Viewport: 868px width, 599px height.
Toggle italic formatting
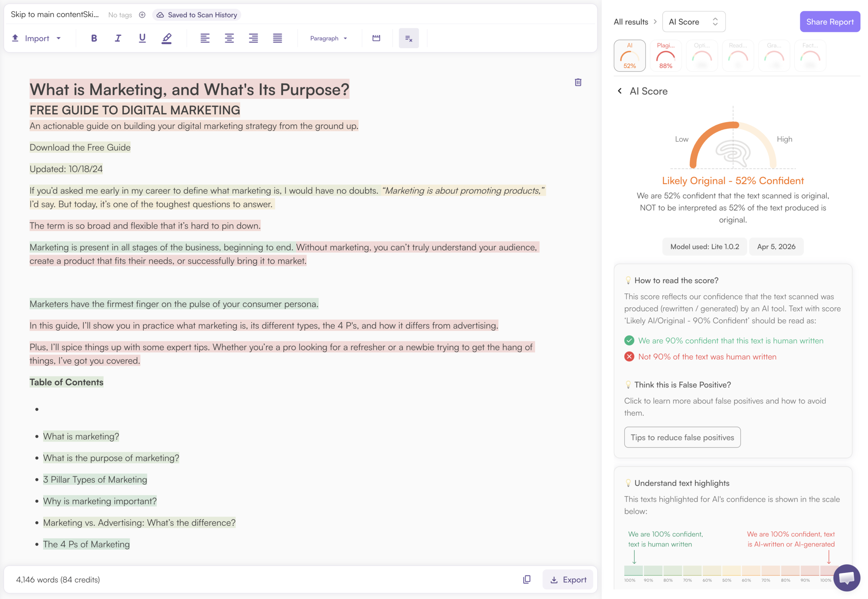coord(118,38)
